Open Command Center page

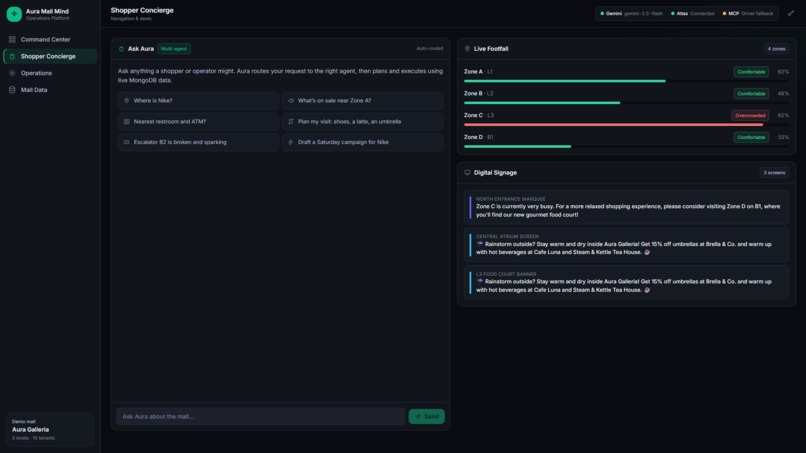tap(50, 40)
